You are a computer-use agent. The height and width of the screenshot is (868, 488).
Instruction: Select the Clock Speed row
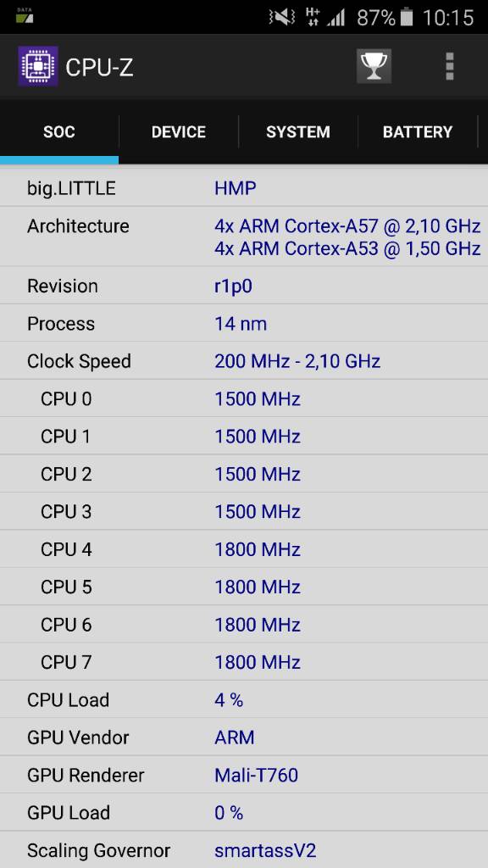click(244, 361)
